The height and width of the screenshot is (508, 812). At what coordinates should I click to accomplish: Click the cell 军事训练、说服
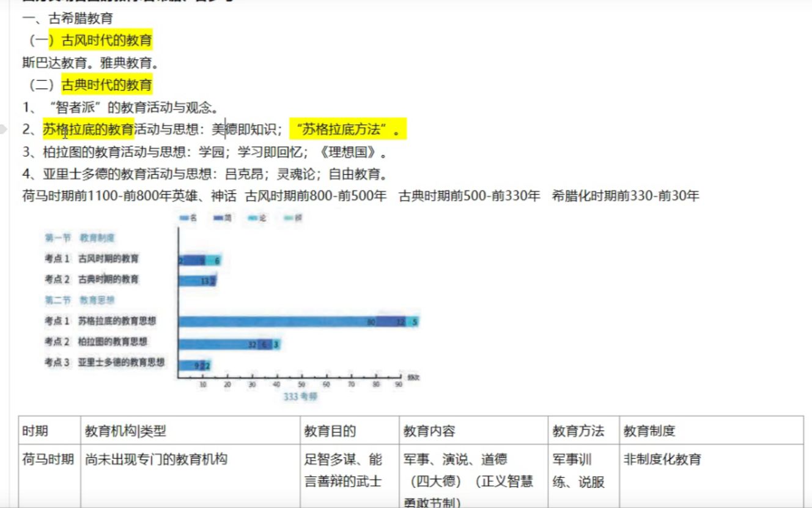coord(578,470)
